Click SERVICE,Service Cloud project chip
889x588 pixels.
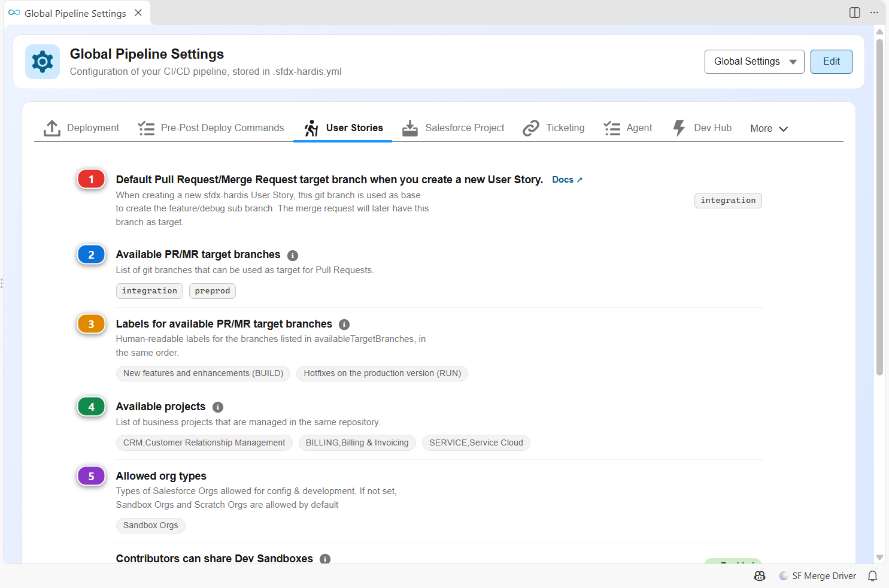476,443
